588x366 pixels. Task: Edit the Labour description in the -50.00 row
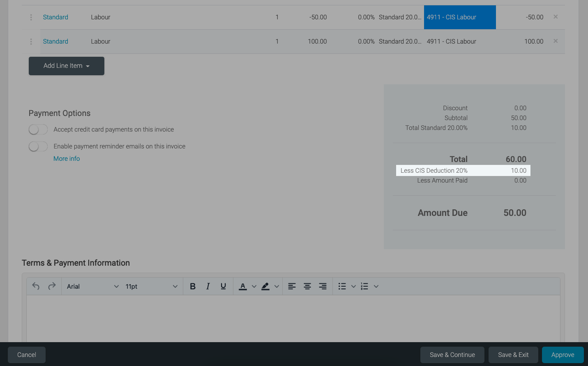(101, 17)
